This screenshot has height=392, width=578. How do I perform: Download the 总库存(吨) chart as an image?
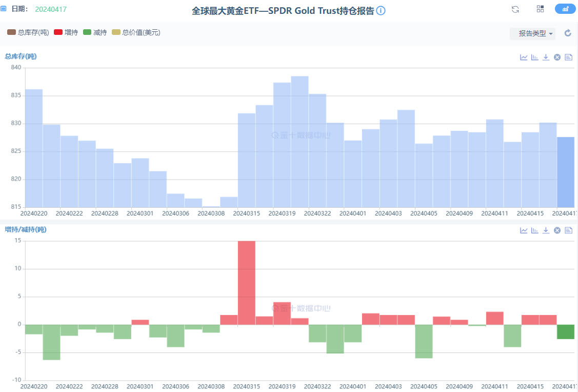(x=546, y=57)
